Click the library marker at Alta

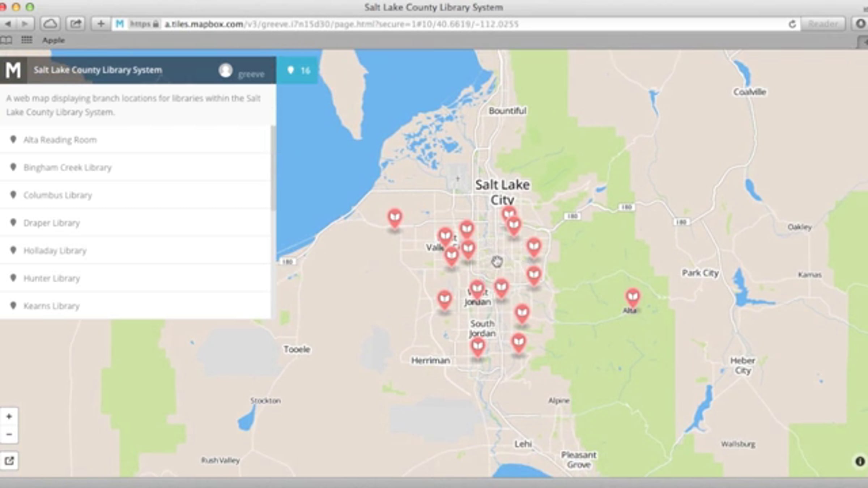click(632, 297)
